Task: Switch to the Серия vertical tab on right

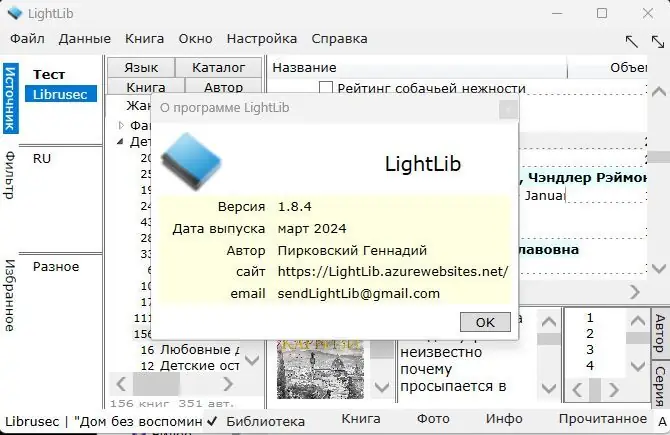Action: (660, 385)
